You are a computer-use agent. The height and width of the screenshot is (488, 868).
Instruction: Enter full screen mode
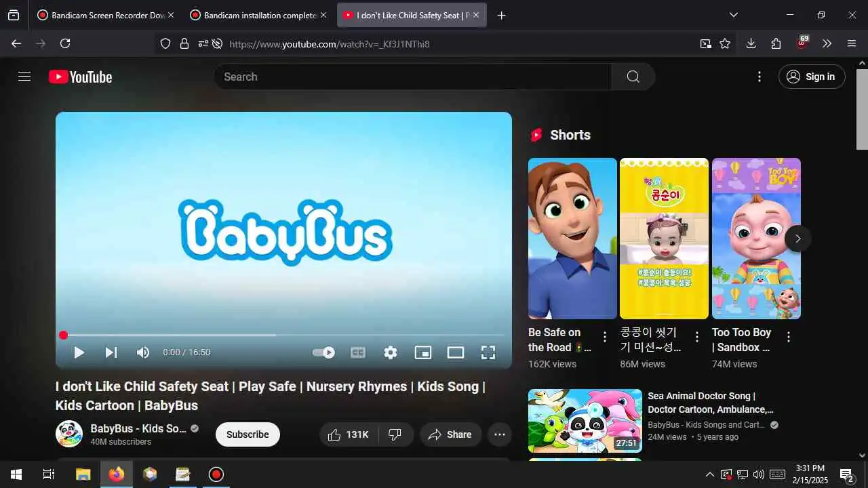[488, 352]
